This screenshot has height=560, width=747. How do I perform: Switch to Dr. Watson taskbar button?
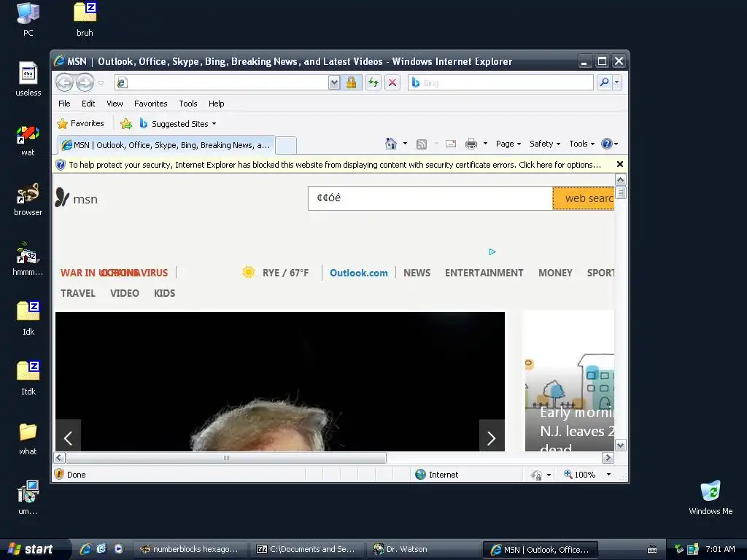(x=423, y=549)
